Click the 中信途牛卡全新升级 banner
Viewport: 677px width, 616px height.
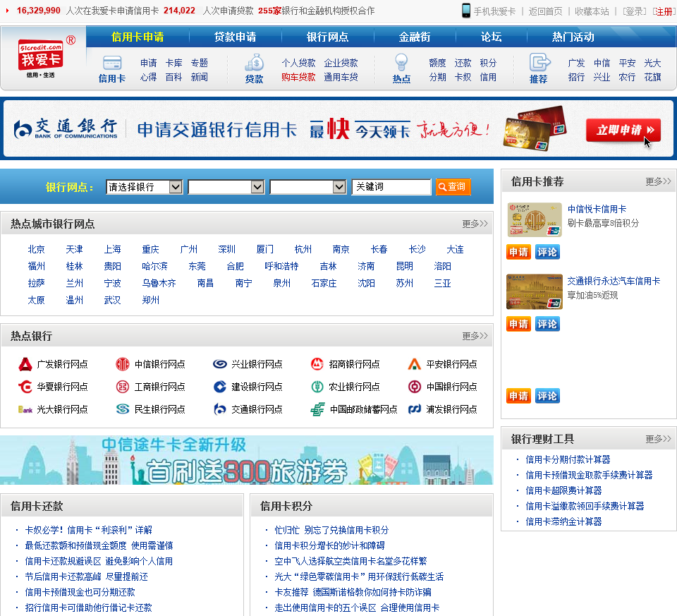(x=247, y=460)
